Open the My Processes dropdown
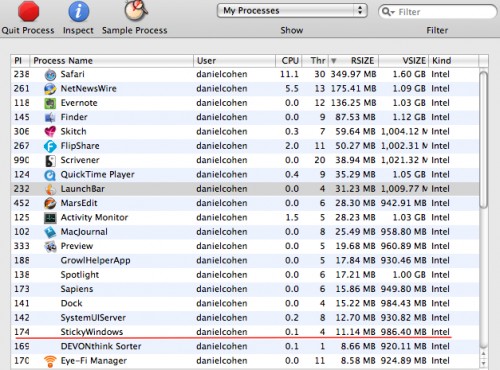500x370 pixels. 292,11
